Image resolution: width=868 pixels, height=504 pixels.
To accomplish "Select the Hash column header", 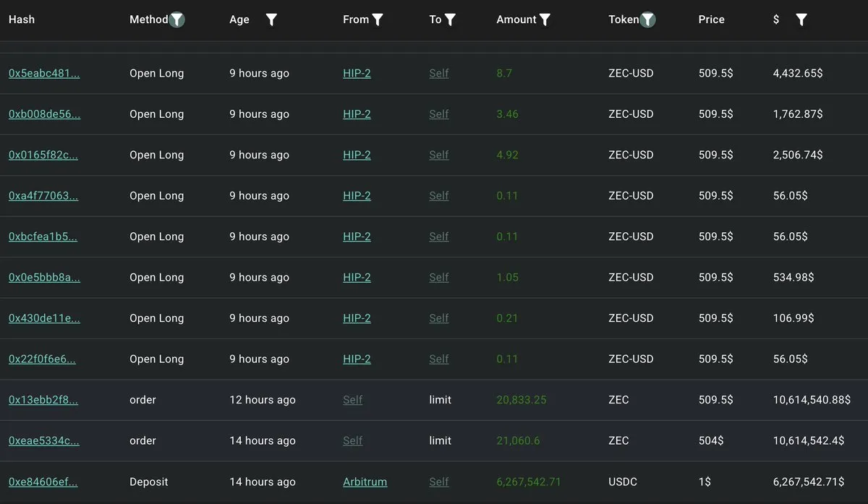I will tap(22, 20).
